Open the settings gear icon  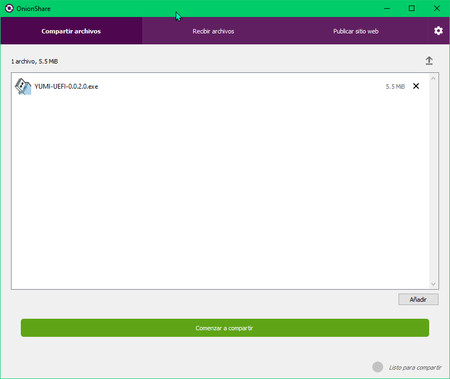point(438,31)
